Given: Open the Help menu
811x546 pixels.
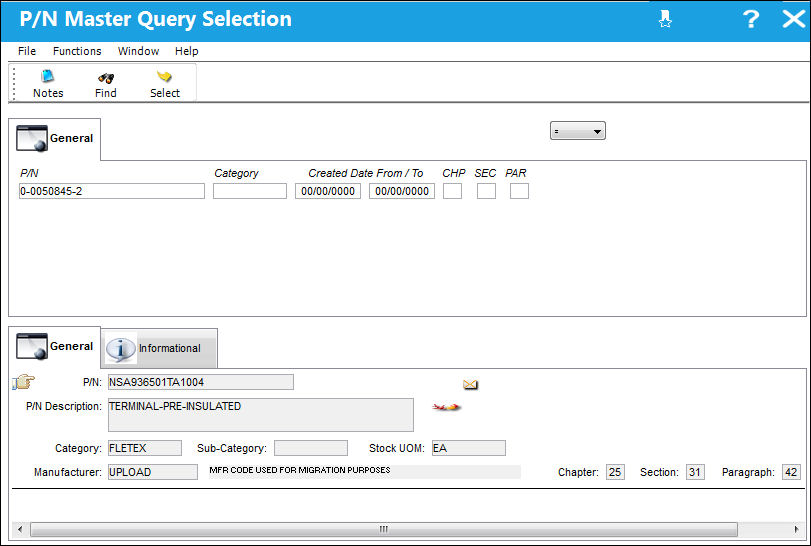Looking at the screenshot, I should pyautogui.click(x=187, y=51).
